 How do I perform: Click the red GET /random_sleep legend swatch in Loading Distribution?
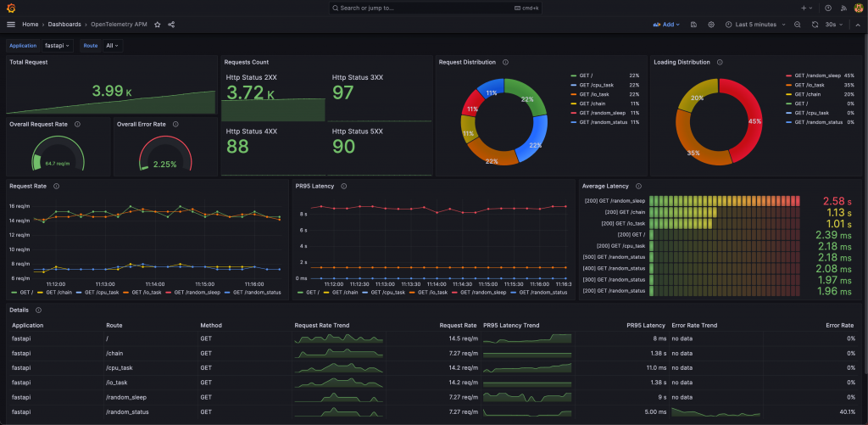click(789, 75)
